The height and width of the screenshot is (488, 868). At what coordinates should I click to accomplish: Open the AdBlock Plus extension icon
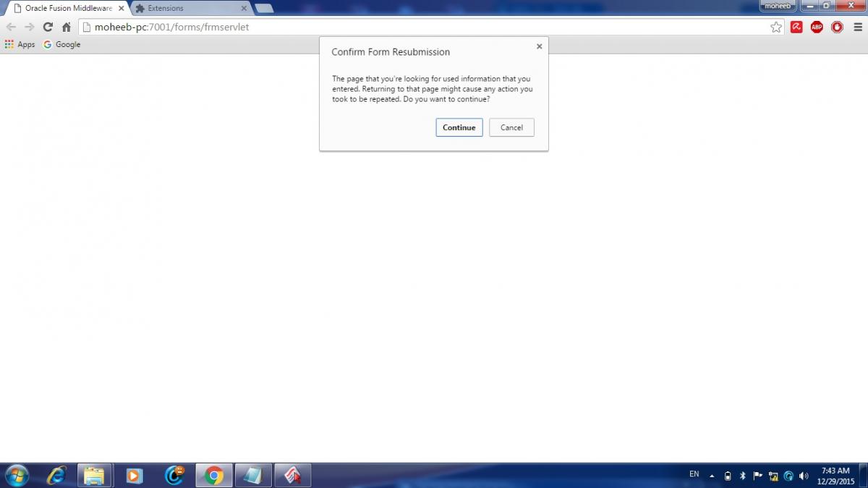pyautogui.click(x=817, y=27)
